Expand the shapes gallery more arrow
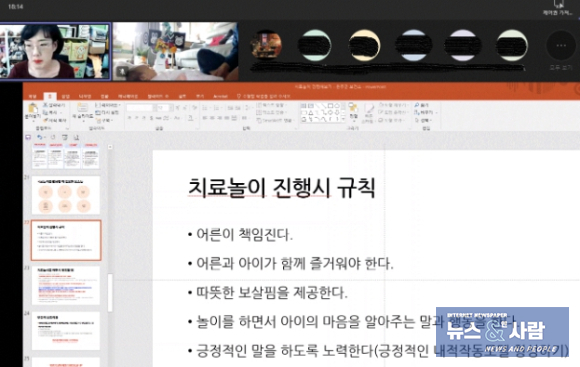Screen dimensions: 580x367 click(x=344, y=119)
